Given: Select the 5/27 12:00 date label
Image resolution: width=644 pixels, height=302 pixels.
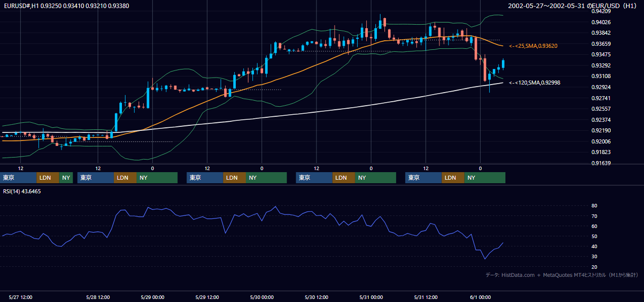Looking at the screenshot, I should [21, 297].
